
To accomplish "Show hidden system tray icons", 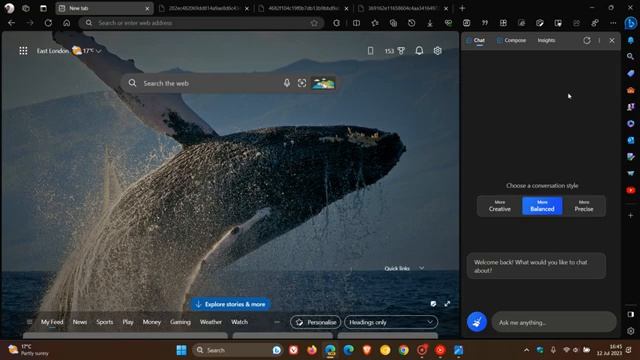I will (x=527, y=350).
